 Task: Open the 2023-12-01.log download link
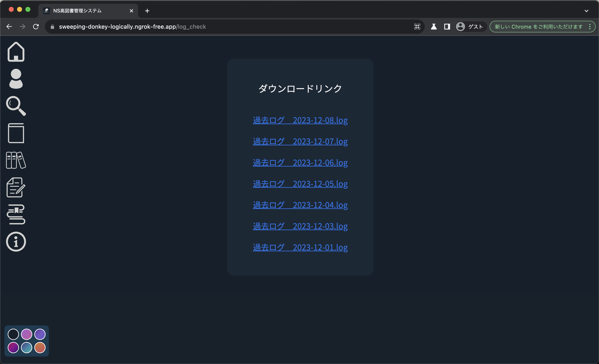(300, 248)
